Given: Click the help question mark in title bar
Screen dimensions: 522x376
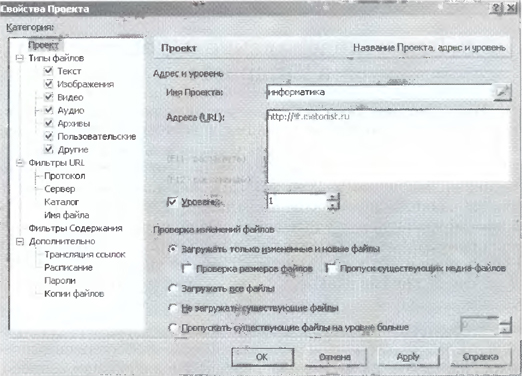Looking at the screenshot, I should [x=496, y=8].
